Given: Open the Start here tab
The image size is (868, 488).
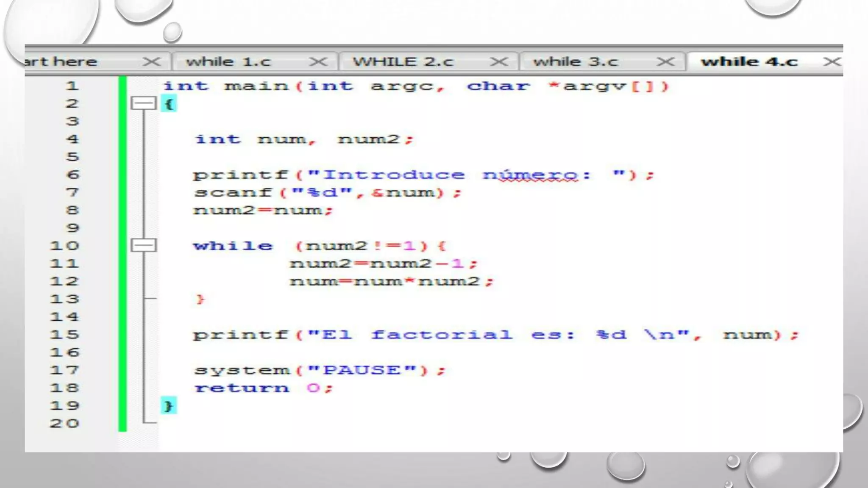Looking at the screenshot, I should coord(61,62).
